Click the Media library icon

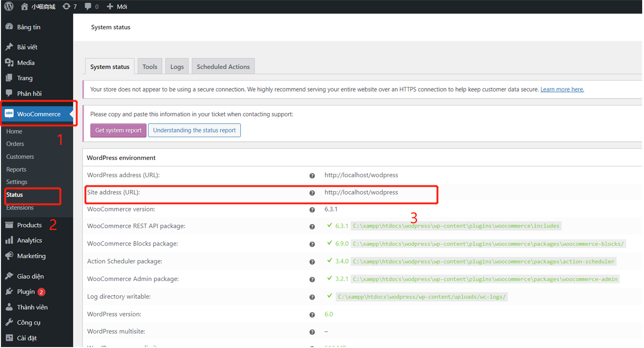[x=9, y=62]
